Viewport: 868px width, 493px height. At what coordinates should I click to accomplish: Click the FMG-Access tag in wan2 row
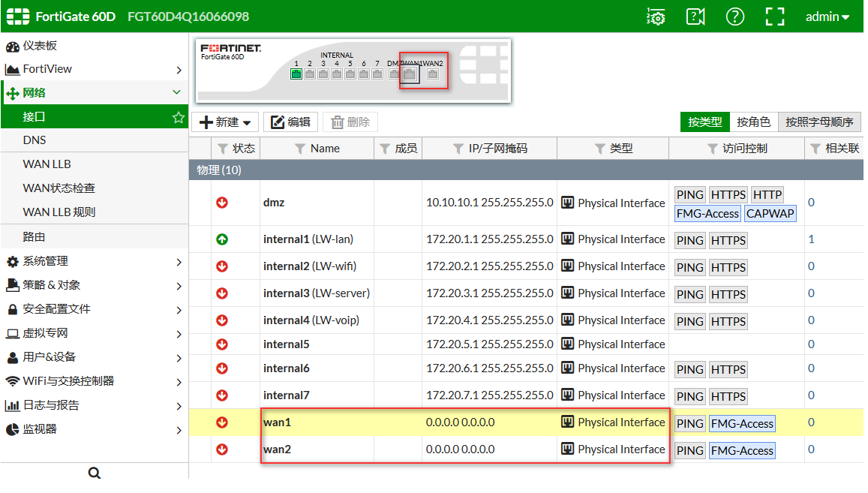pos(742,451)
